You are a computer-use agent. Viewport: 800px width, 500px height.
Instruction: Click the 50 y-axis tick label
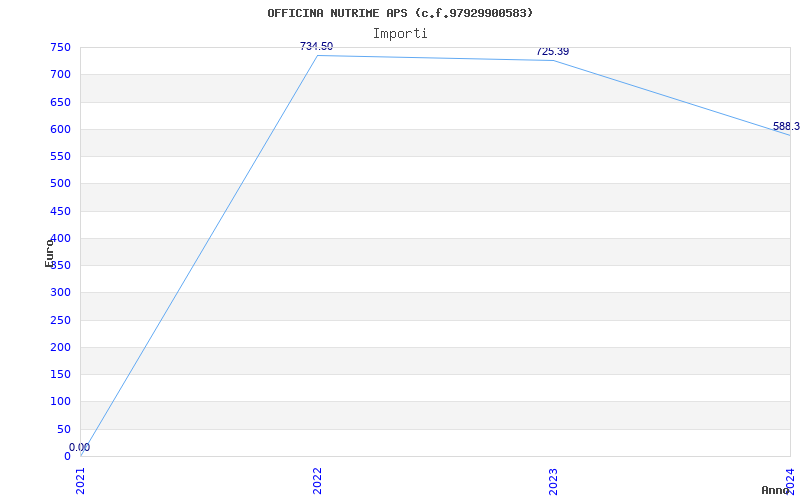pos(64,430)
